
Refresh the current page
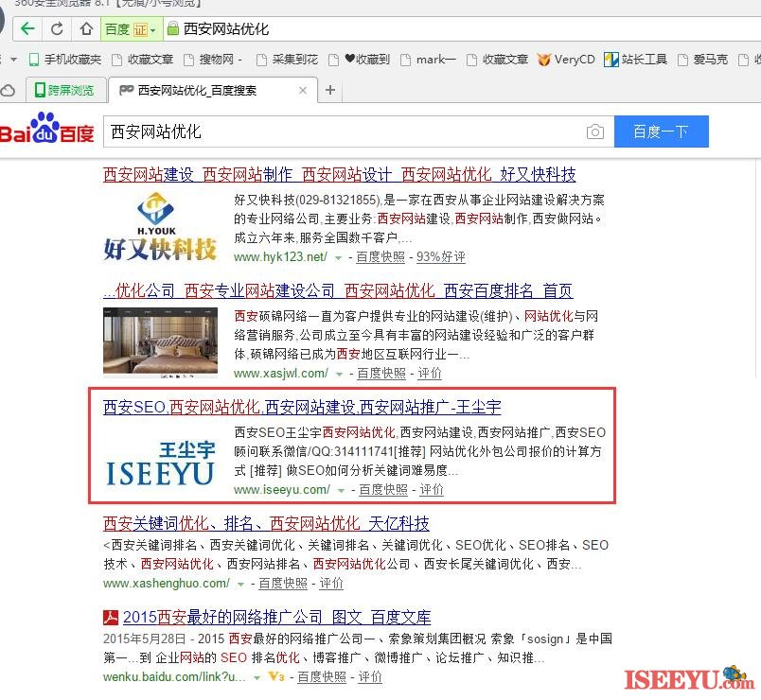(x=58, y=29)
